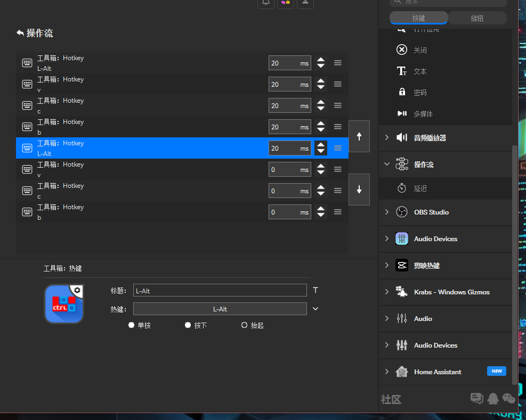Select the 按下 radio option
Image resolution: width=526 pixels, height=420 pixels.
pyautogui.click(x=188, y=325)
